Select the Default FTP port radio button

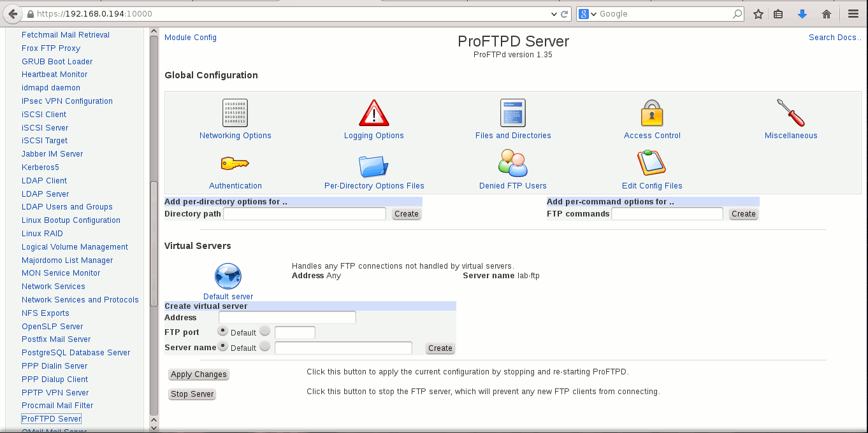click(x=223, y=330)
